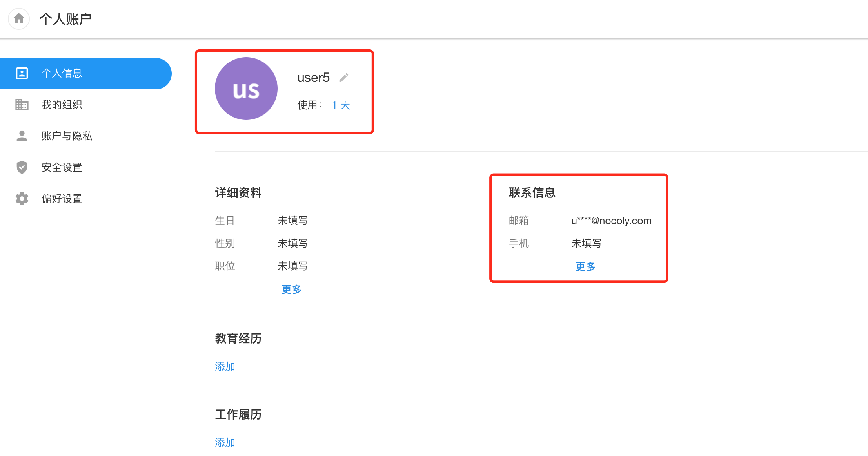Click the 性别 value 未填写

[292, 243]
